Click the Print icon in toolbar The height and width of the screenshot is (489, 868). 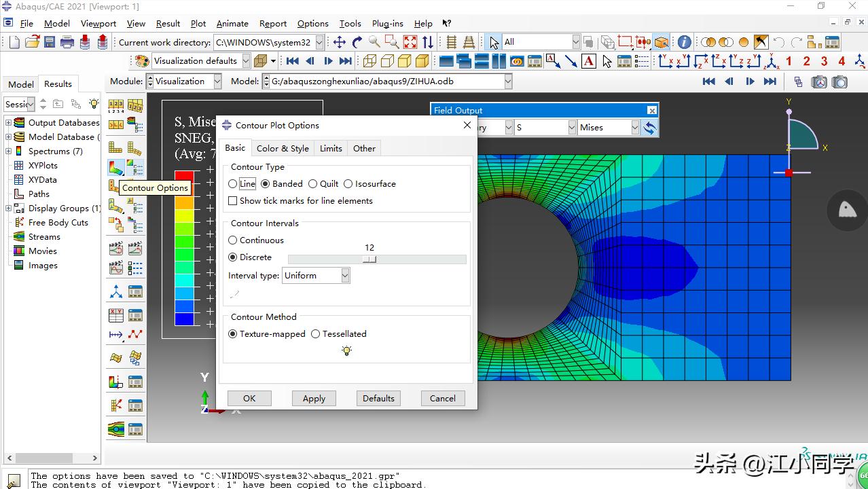tap(67, 42)
